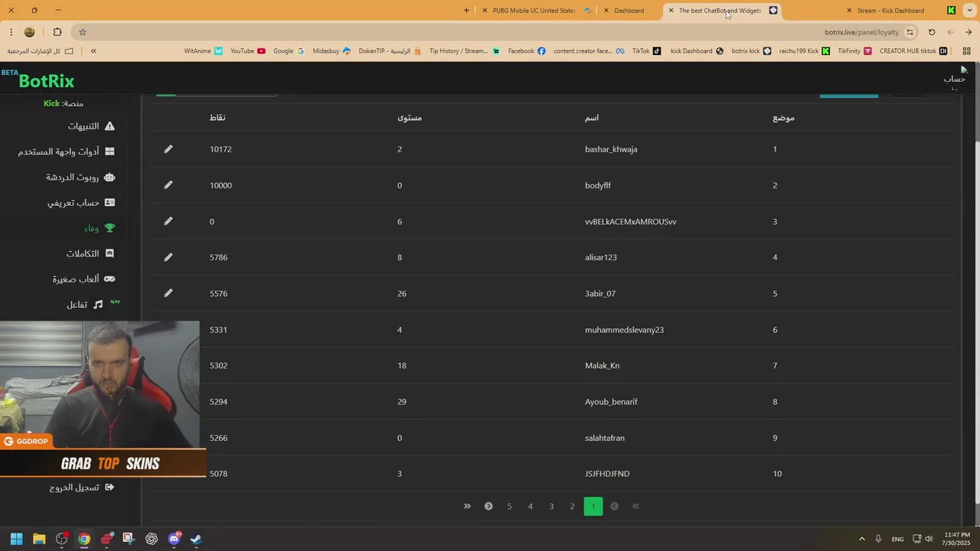Select وفاء loyalty sidebar item

[x=100, y=228]
